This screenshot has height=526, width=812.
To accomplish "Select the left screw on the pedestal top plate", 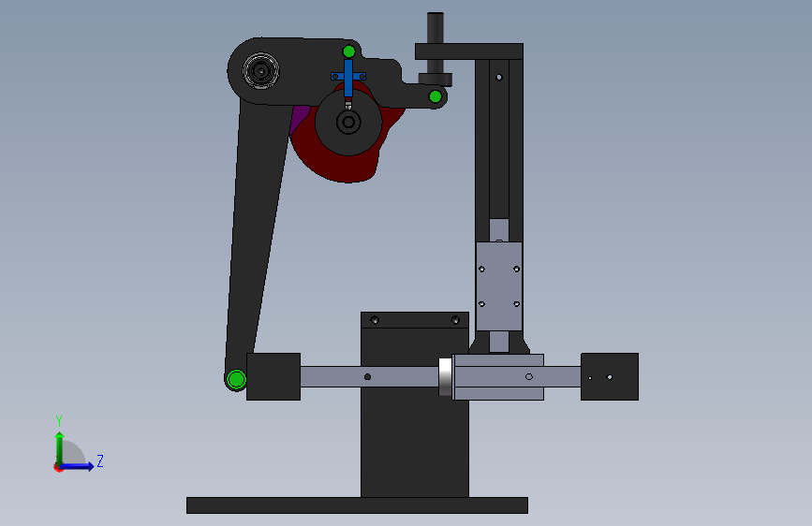I will (375, 320).
